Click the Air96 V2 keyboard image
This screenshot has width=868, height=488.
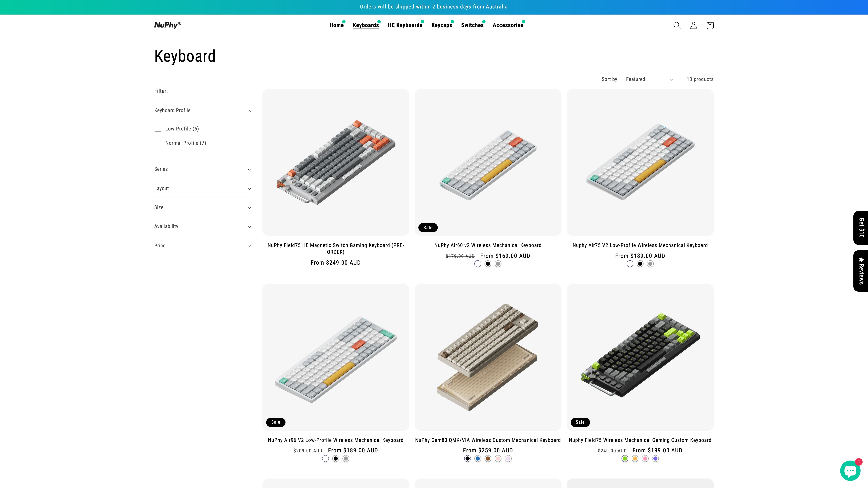(x=336, y=357)
